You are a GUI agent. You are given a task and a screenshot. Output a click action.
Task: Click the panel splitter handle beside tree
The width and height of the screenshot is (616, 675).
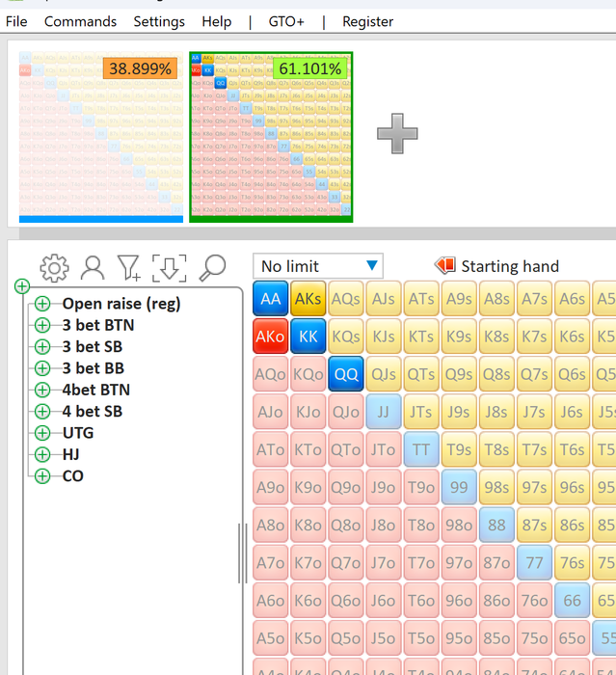(243, 553)
